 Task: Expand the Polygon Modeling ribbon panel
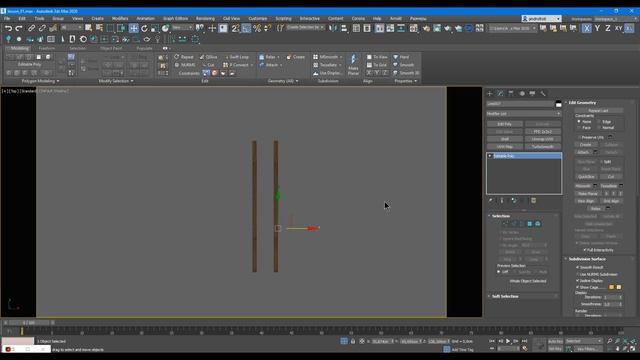(x=40, y=81)
